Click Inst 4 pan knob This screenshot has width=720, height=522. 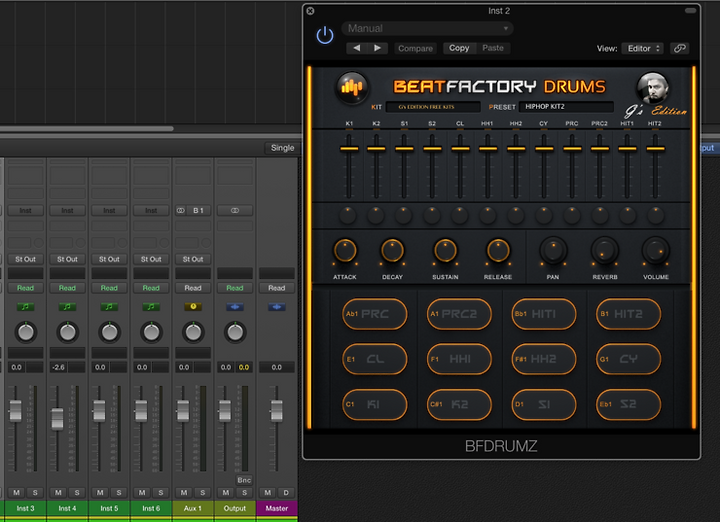click(68, 332)
